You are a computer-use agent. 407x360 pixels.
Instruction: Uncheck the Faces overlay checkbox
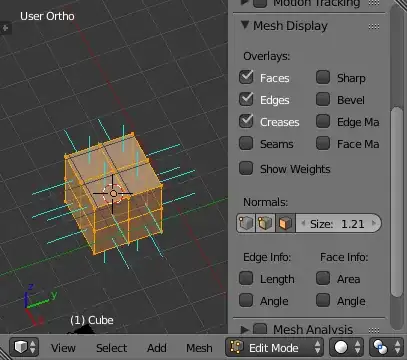(246, 77)
